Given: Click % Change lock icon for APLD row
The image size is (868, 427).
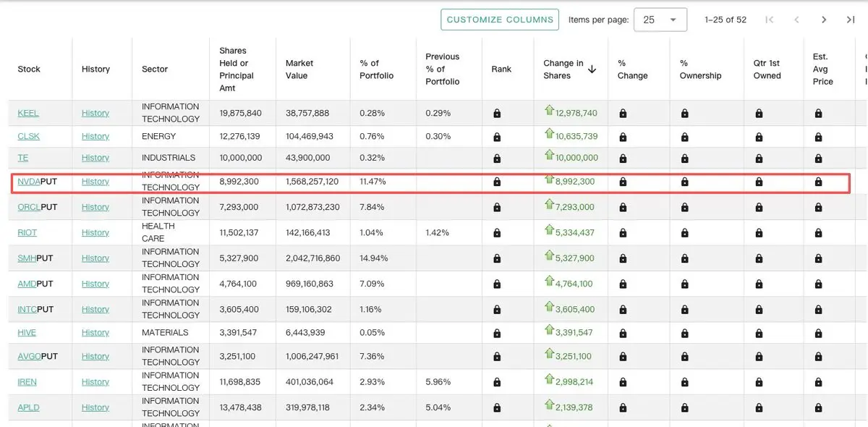Looking at the screenshot, I should click(623, 407).
